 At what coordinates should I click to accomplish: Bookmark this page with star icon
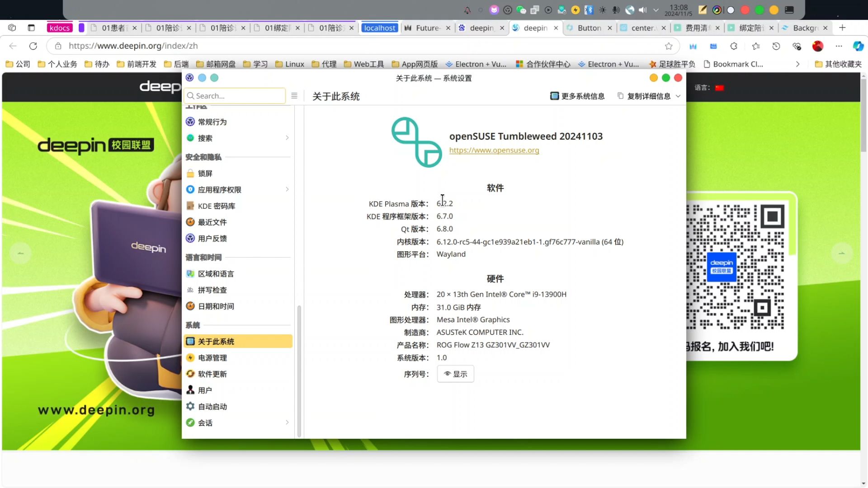(669, 46)
